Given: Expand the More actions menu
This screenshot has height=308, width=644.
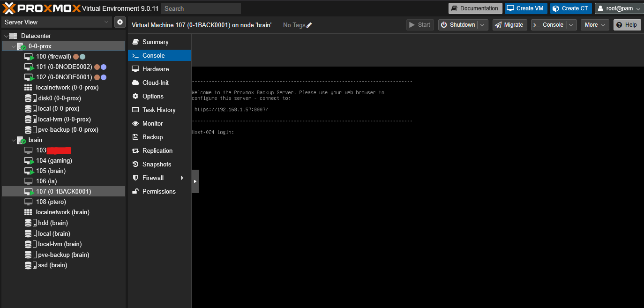Looking at the screenshot, I should [x=594, y=25].
